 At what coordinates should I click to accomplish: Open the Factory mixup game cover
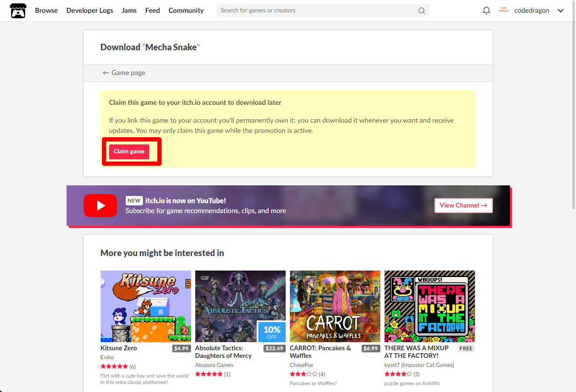pyautogui.click(x=430, y=306)
